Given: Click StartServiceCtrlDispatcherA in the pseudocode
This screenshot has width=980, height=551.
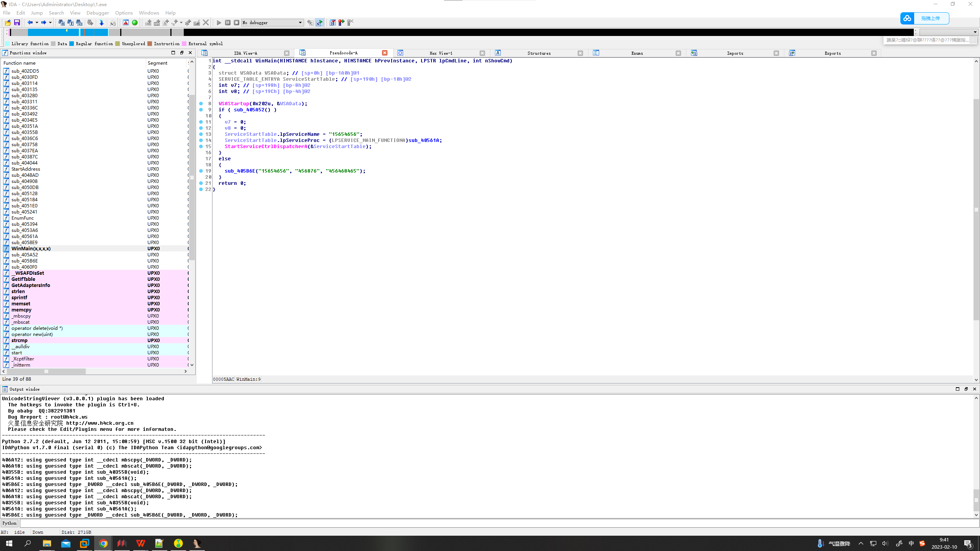Looking at the screenshot, I should (x=266, y=147).
